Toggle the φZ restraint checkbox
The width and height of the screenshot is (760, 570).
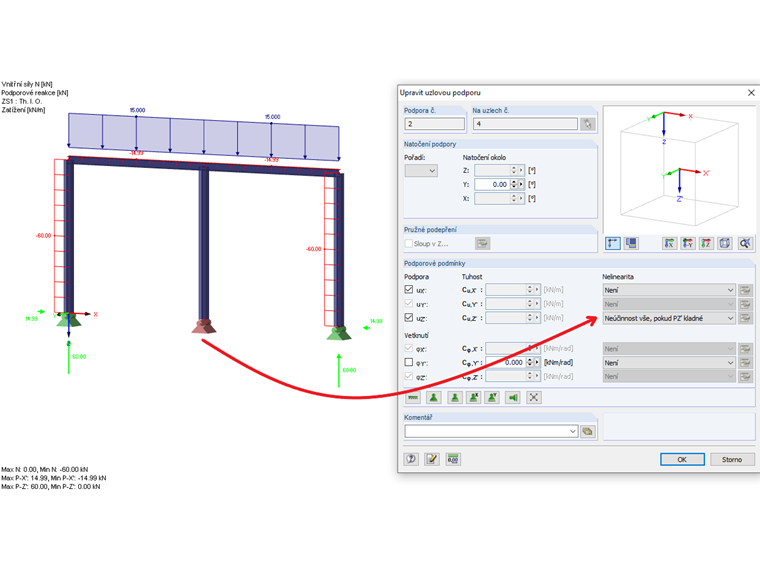point(409,377)
